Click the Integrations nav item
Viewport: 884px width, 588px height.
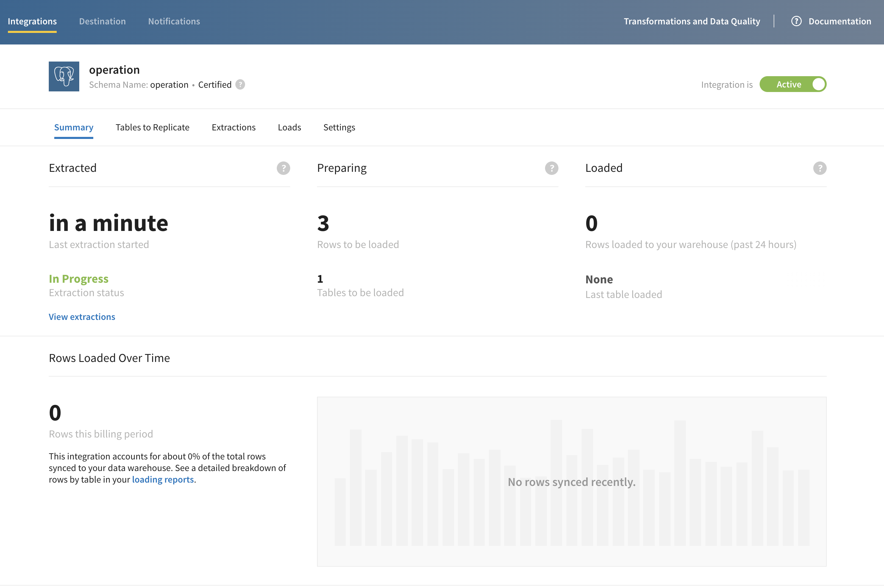click(32, 21)
